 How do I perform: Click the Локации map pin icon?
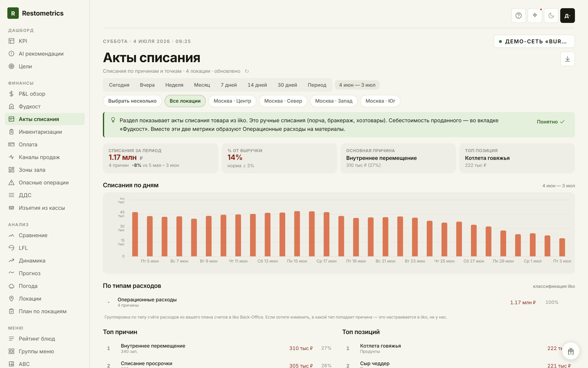(11, 298)
